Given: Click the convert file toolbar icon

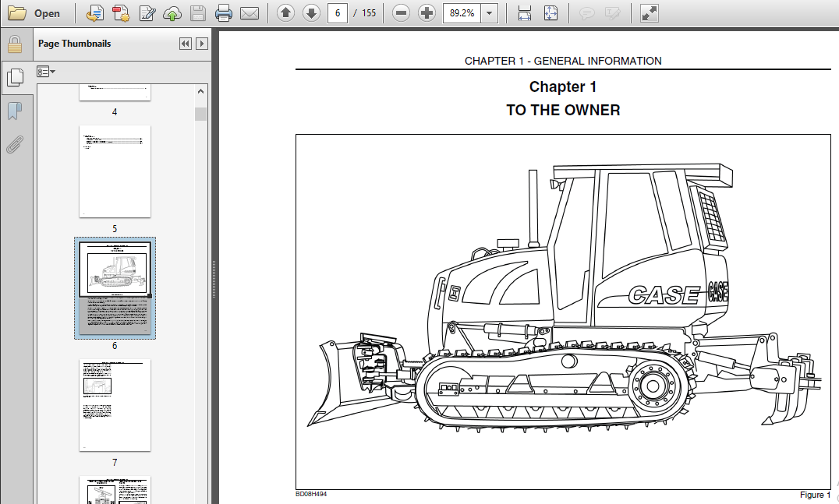Looking at the screenshot, I should [x=94, y=13].
